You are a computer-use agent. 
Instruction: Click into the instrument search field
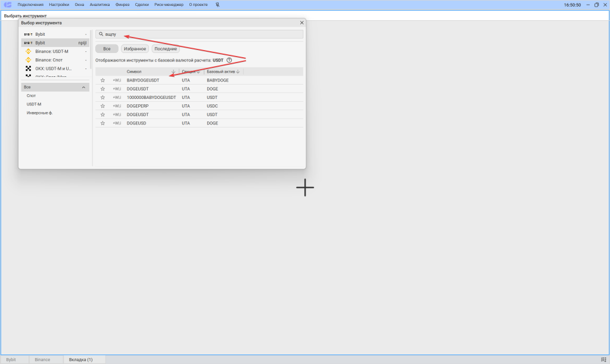pyautogui.click(x=199, y=34)
